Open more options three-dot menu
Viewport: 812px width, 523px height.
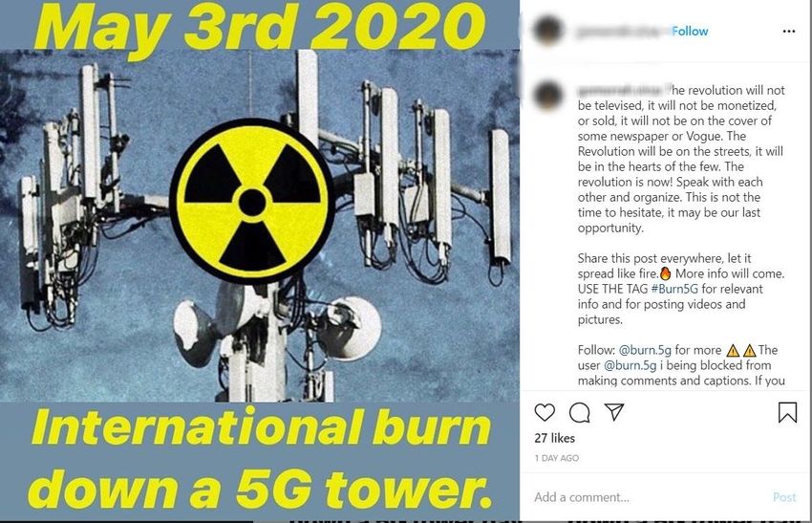789,32
